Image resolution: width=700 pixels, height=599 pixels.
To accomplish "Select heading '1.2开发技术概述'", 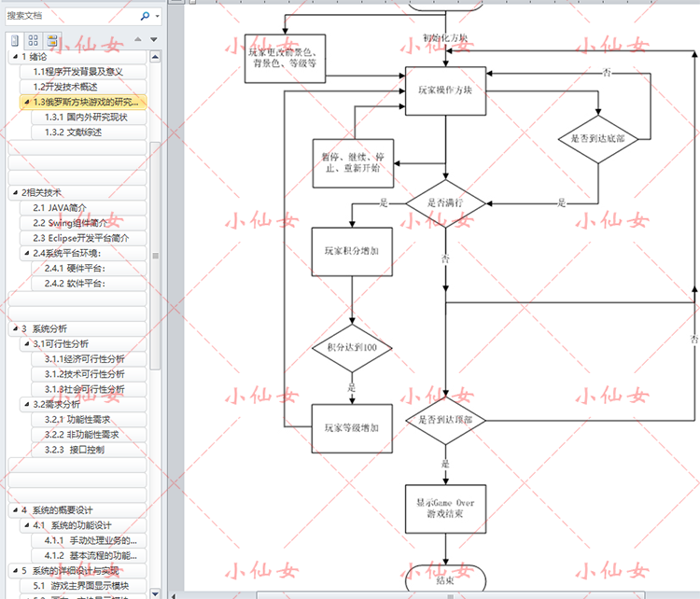I will (83, 87).
